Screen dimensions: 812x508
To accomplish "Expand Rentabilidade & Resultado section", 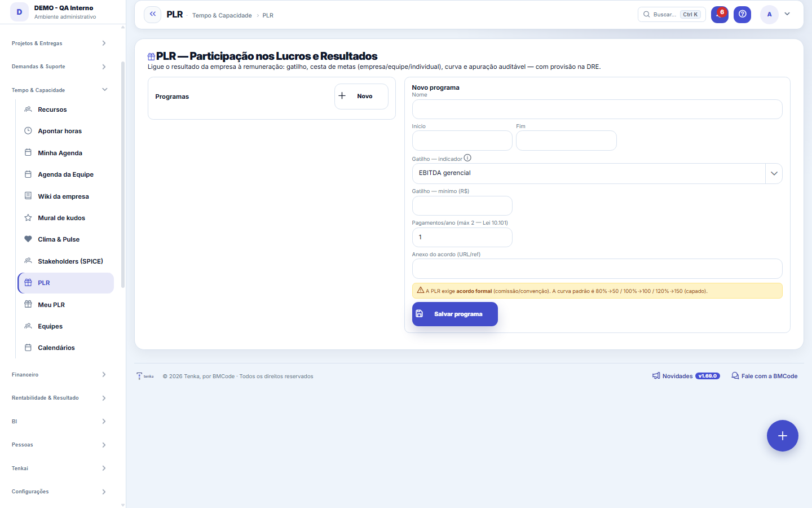I will [x=59, y=398].
